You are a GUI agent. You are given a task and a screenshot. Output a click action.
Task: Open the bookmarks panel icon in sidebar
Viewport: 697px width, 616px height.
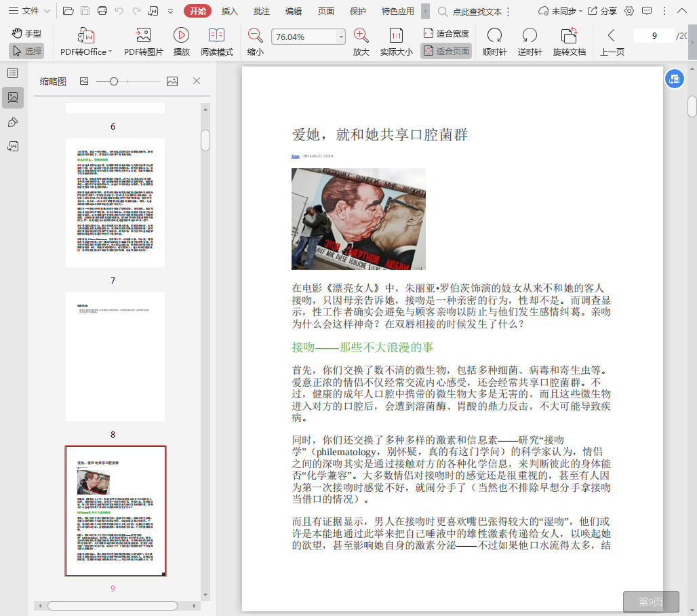[12, 73]
